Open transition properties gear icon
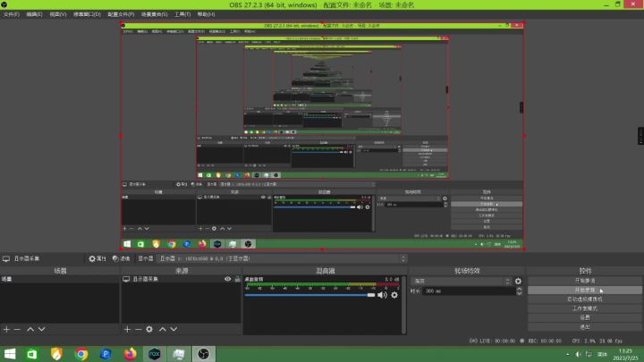 [x=518, y=282]
